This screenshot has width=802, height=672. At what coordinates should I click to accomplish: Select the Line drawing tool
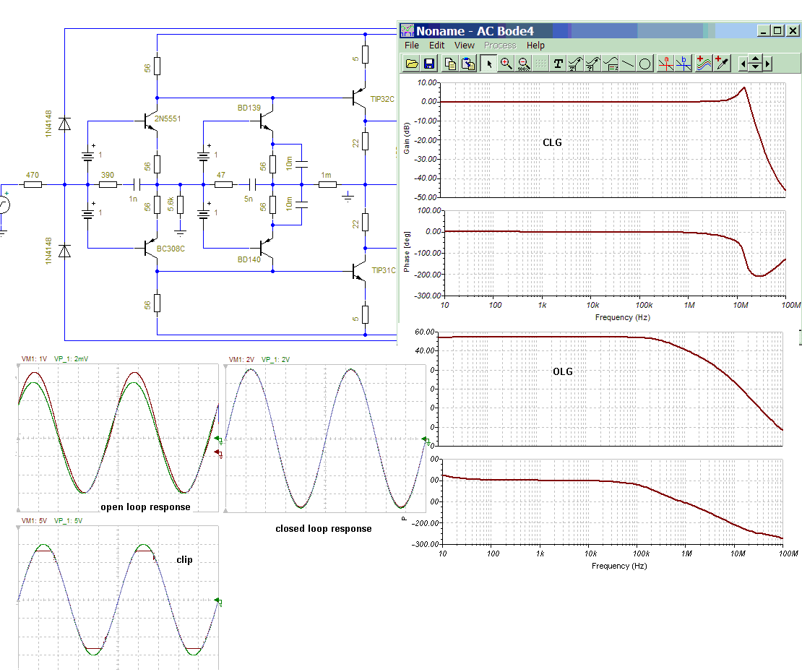pyautogui.click(x=628, y=64)
